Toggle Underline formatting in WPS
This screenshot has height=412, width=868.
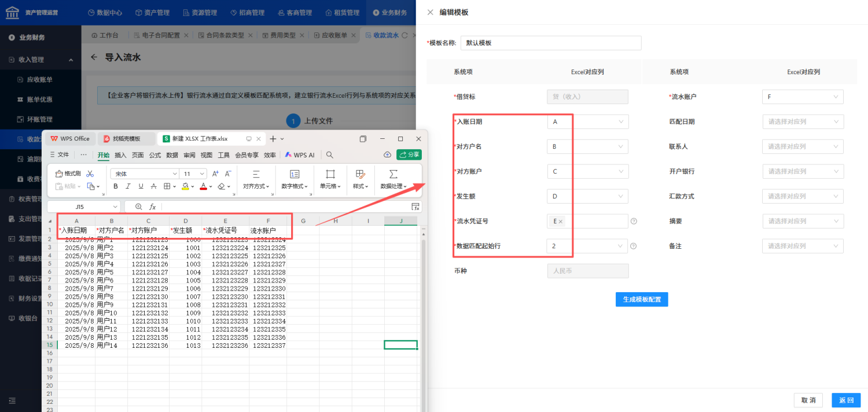141,186
